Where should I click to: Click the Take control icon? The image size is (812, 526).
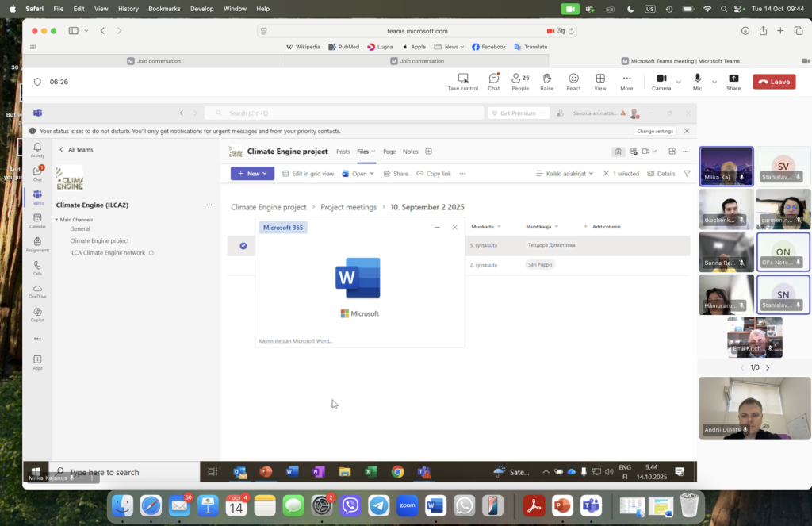coord(463,81)
